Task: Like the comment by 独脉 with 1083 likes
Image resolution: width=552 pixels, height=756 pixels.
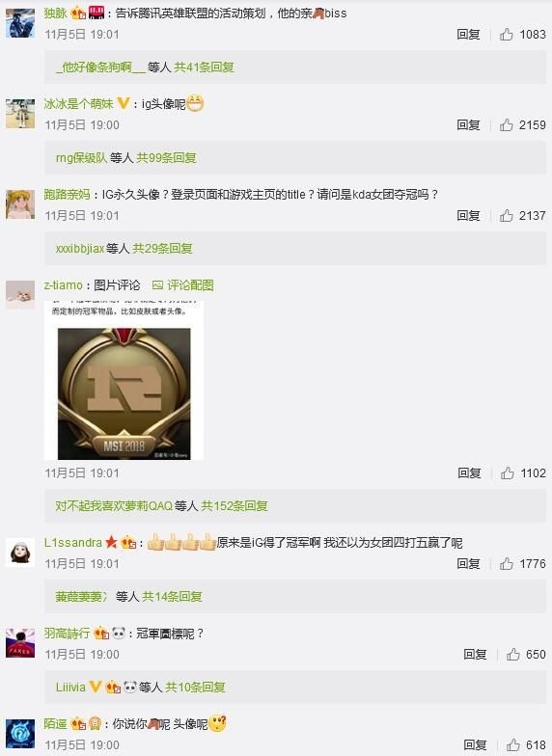Action: pos(506,35)
